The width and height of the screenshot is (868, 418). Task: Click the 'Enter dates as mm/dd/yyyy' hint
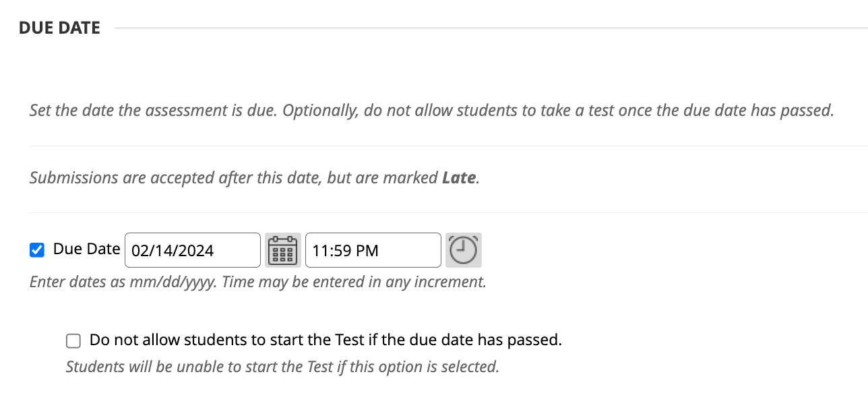click(x=257, y=281)
